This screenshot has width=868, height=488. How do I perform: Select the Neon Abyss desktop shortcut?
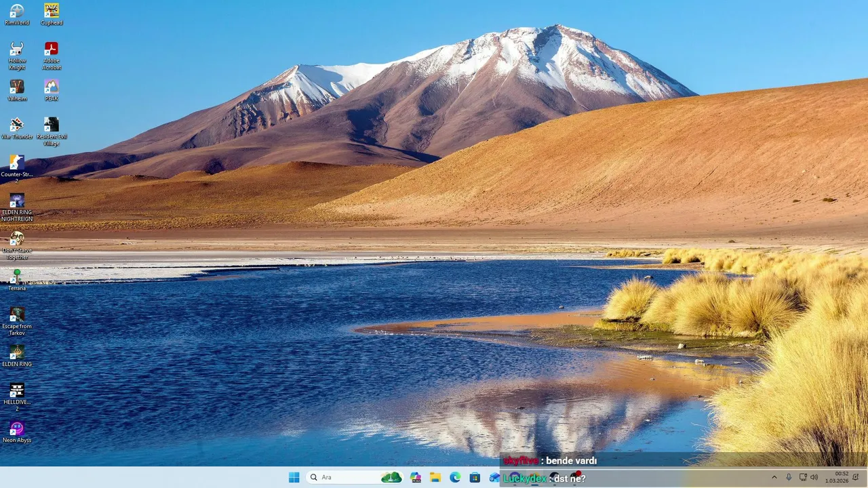click(x=17, y=432)
